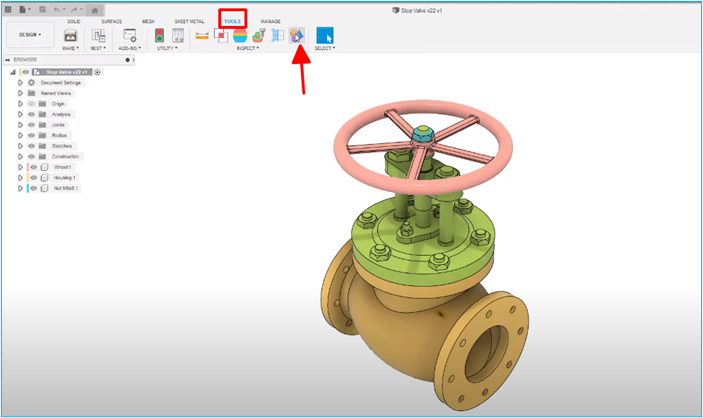Click the Wheel:1 component box icon
Screen dimensions: 703x418
pyautogui.click(x=44, y=167)
